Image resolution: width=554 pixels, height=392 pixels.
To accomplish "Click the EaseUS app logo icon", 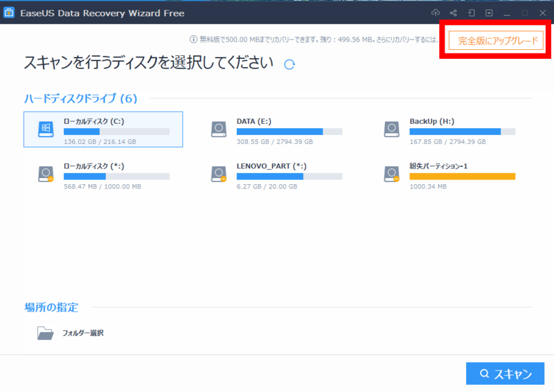I will click(9, 12).
